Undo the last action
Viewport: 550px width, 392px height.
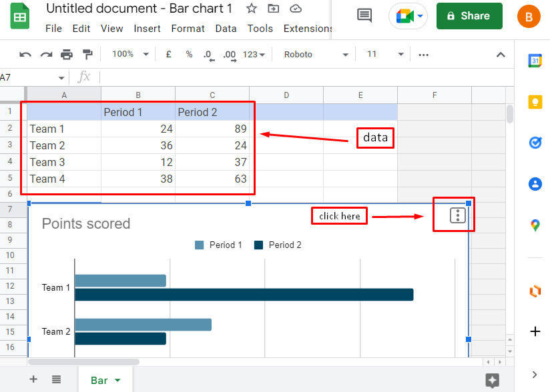(25, 55)
